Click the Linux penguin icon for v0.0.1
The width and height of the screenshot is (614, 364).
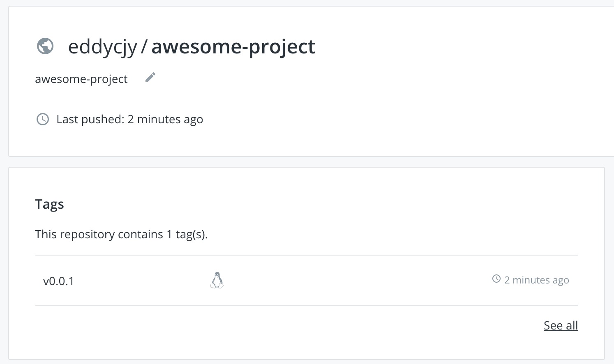point(217,280)
